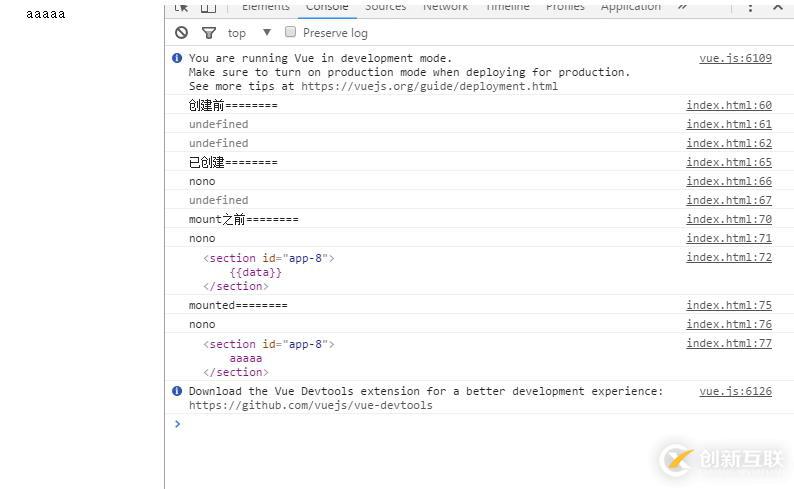Viewport: 794px width, 489px height.
Task: Activate the inspect element cursor icon
Action: coord(181,6)
